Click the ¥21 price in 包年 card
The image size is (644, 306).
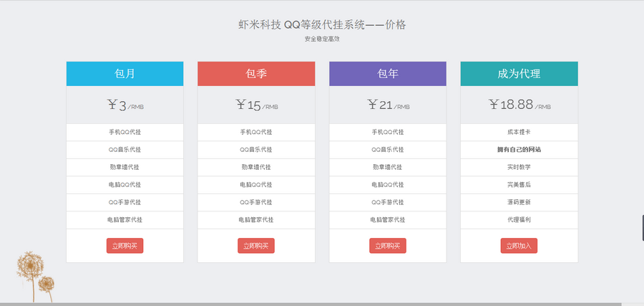[388, 105]
